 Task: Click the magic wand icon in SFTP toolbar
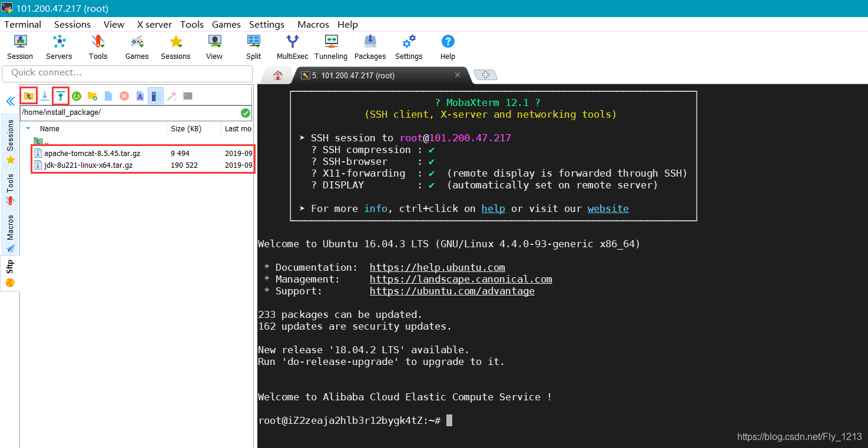[172, 95]
